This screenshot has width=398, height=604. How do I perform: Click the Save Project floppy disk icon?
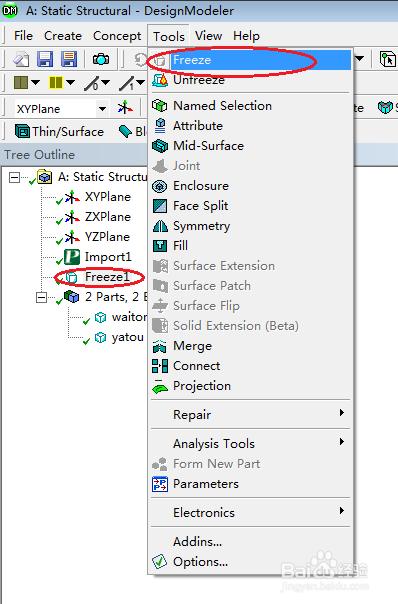(45, 59)
